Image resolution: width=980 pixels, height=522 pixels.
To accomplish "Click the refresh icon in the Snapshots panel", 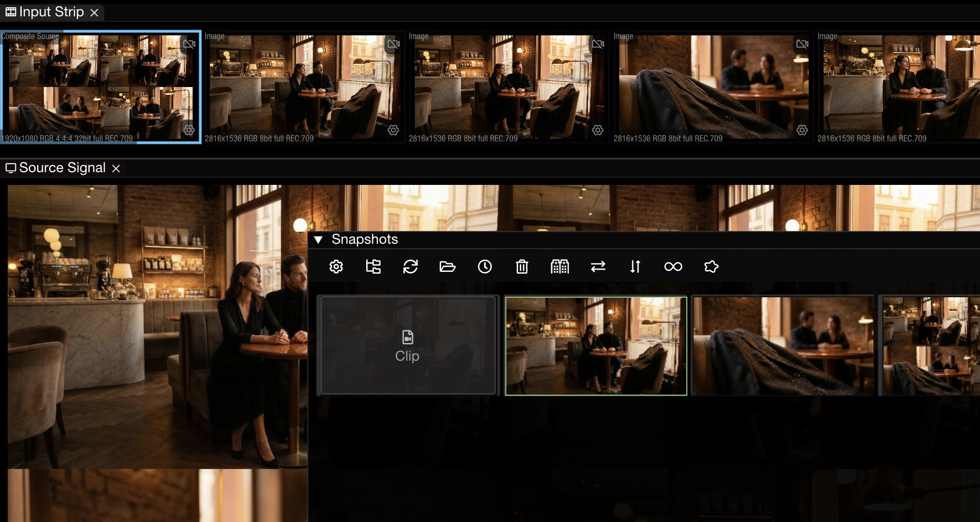I will click(411, 266).
